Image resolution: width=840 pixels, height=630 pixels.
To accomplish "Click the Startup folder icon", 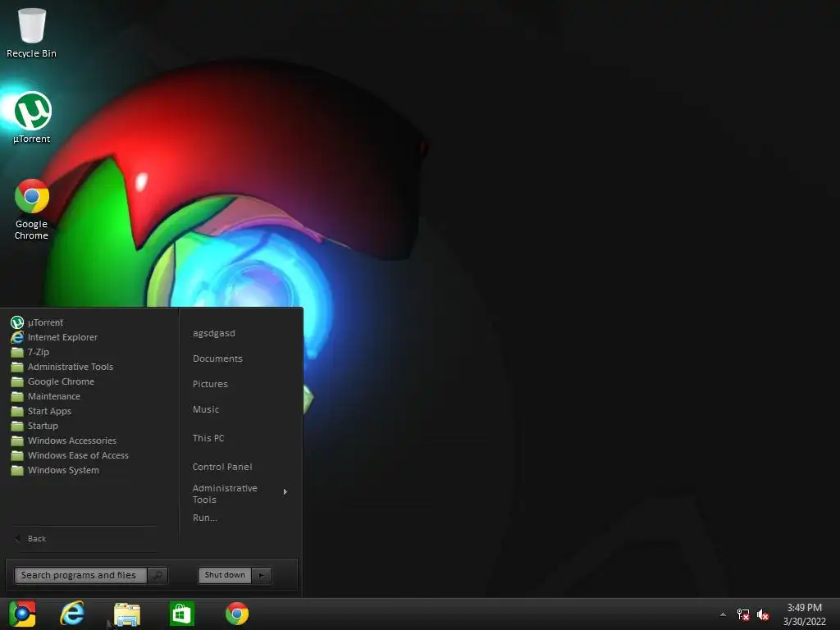I will [x=17, y=426].
